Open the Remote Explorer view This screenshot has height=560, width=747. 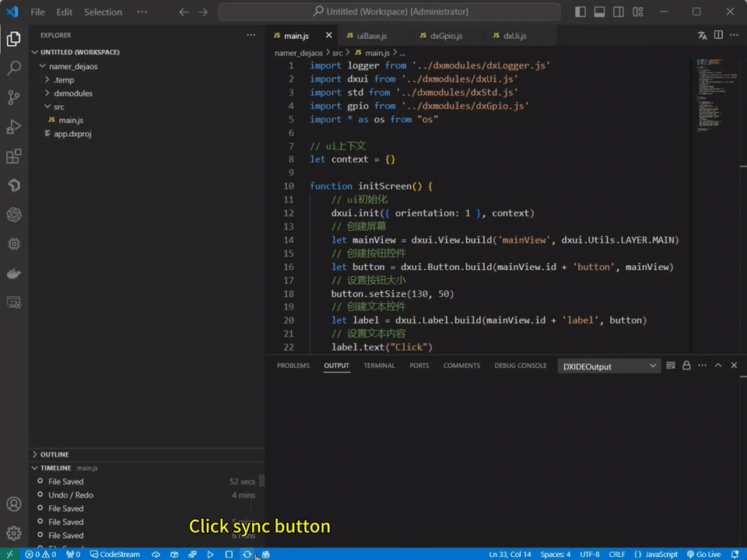[14, 303]
